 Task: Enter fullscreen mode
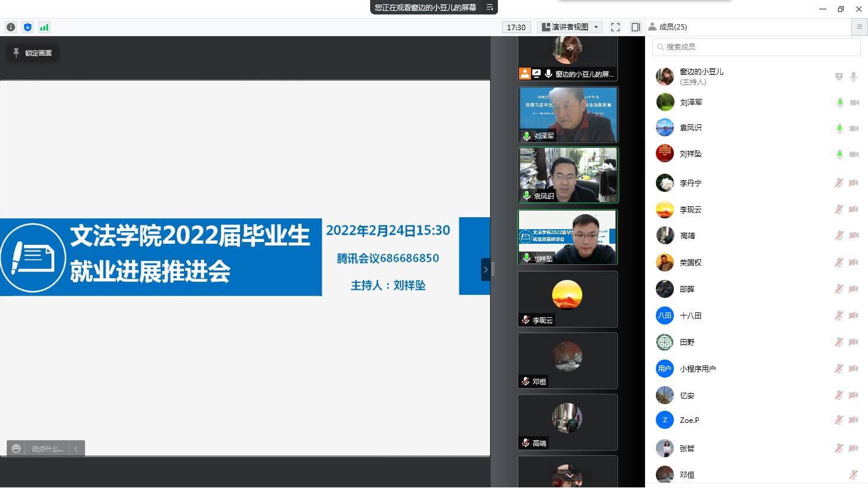[615, 27]
